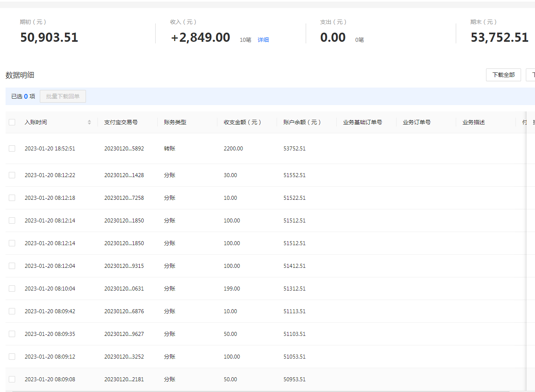
Task: Check the row dated 2023-01-20 08:10:04
Action: coord(12,289)
